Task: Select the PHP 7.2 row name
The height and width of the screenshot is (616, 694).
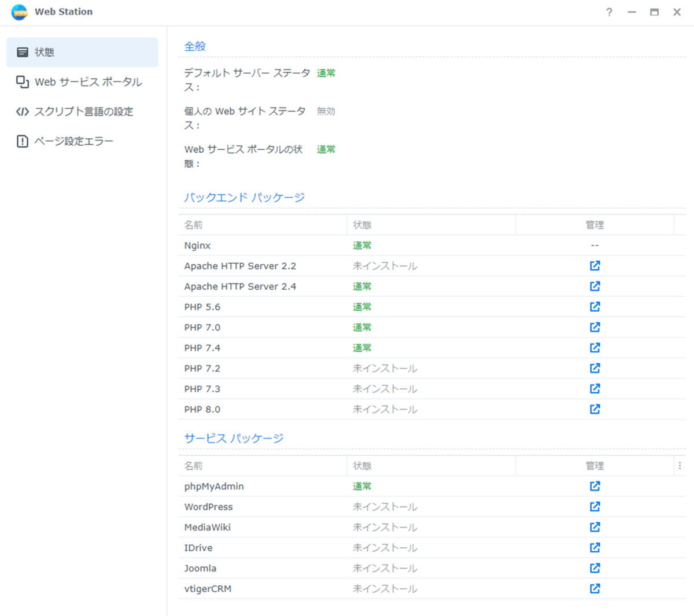Action: 202,368
